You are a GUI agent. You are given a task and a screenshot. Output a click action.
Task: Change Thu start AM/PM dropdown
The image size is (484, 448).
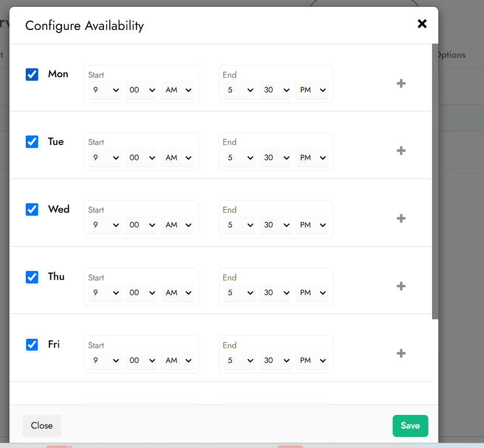177,293
